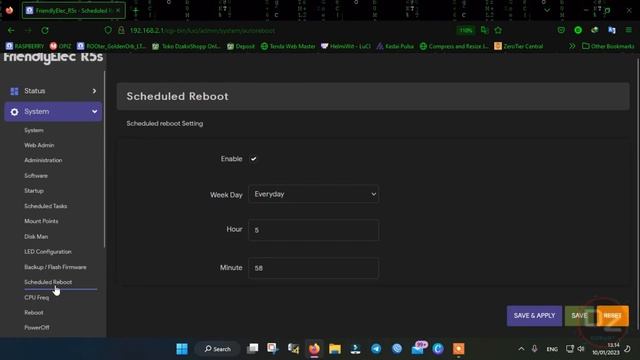Open the Windows Start menu
The width and height of the screenshot is (640, 360).
(x=182, y=349)
